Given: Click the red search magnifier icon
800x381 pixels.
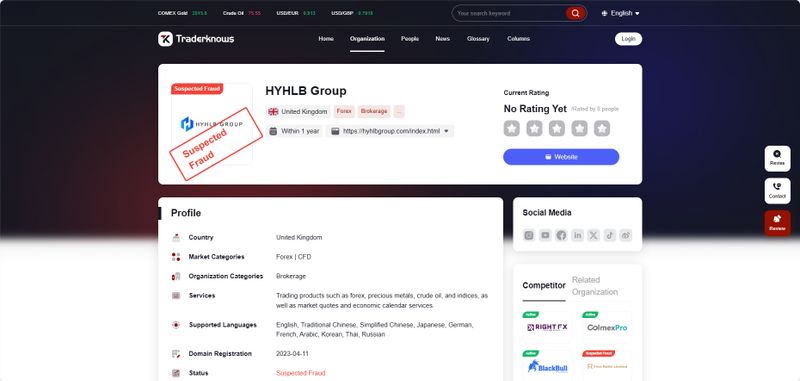Looking at the screenshot, I should (576, 13).
